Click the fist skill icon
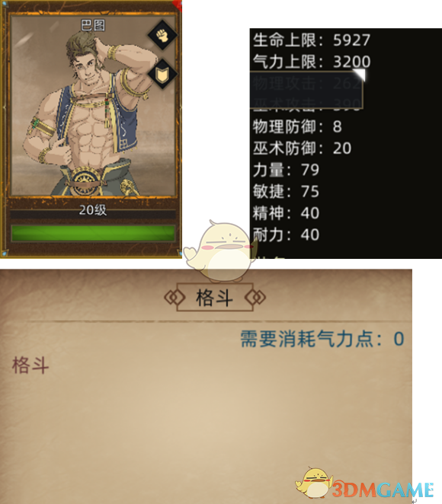The image size is (442, 504). 163,35
